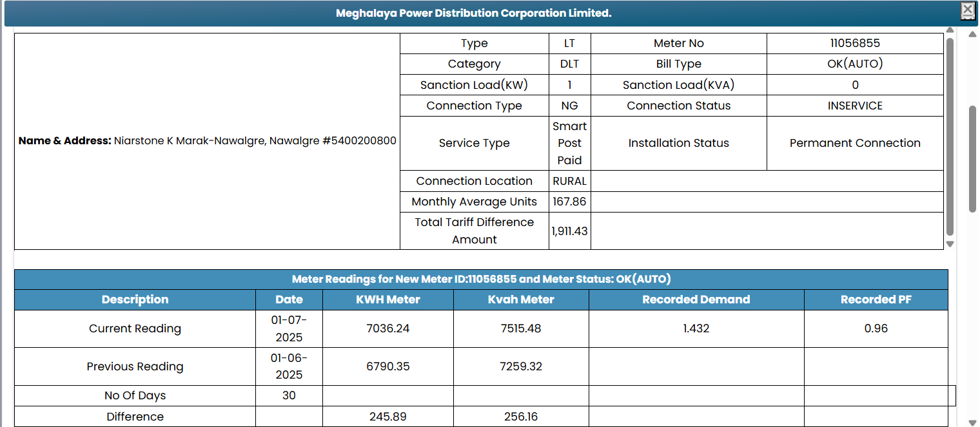The width and height of the screenshot is (980, 427).
Task: Select the meter number cell 11056855
Action: pos(855,44)
